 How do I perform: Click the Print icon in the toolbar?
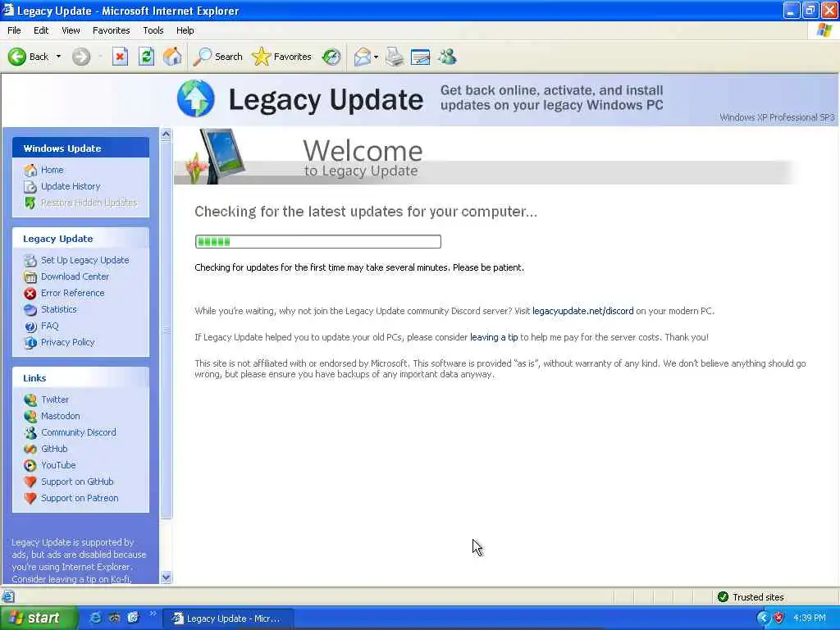395,57
